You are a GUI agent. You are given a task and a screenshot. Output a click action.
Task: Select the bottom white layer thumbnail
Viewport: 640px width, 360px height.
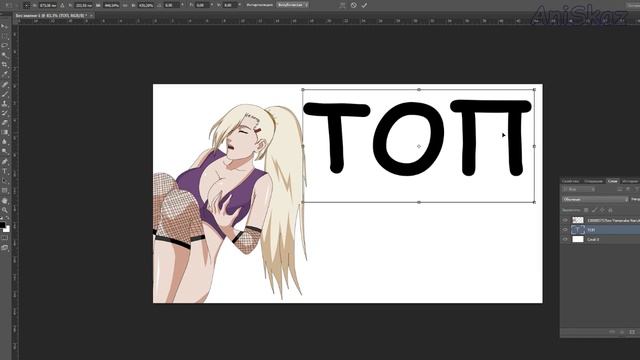[x=578, y=240]
